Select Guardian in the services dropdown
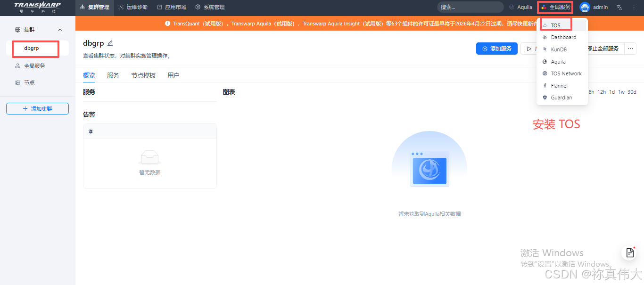 (x=562, y=98)
